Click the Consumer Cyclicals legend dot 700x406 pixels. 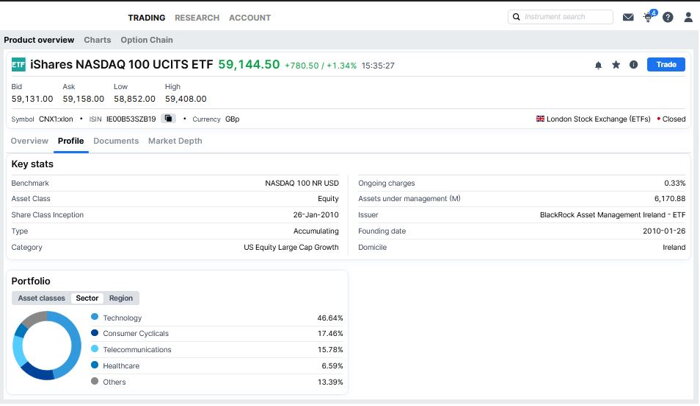point(95,333)
